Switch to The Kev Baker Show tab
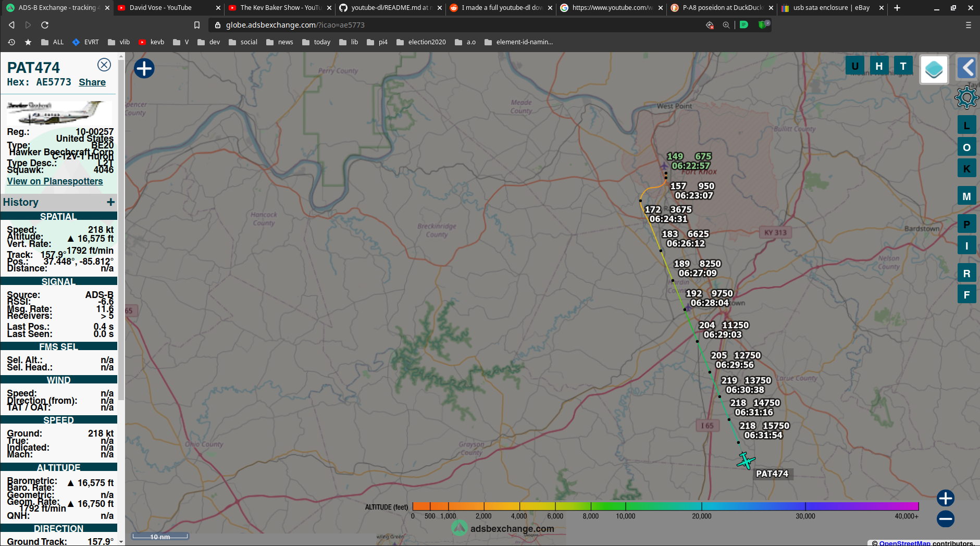Screen dimensions: 980x546 [x=280, y=8]
